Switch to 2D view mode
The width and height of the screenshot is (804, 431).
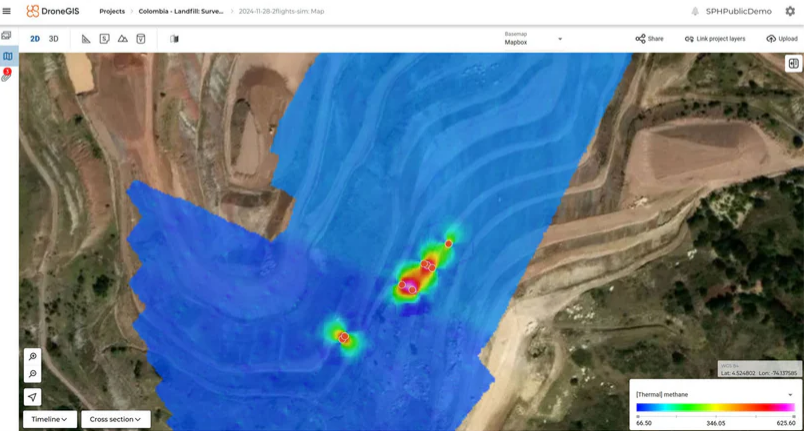(x=35, y=39)
